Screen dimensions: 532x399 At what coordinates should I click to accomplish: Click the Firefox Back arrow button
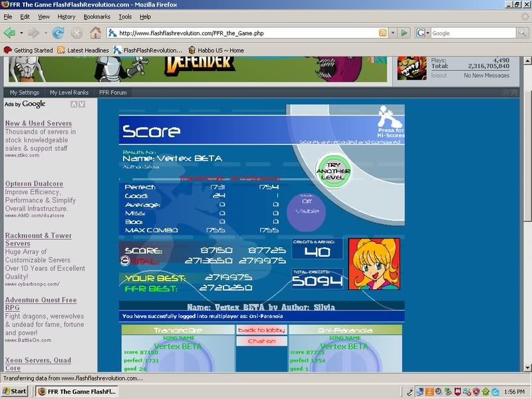click(x=9, y=33)
